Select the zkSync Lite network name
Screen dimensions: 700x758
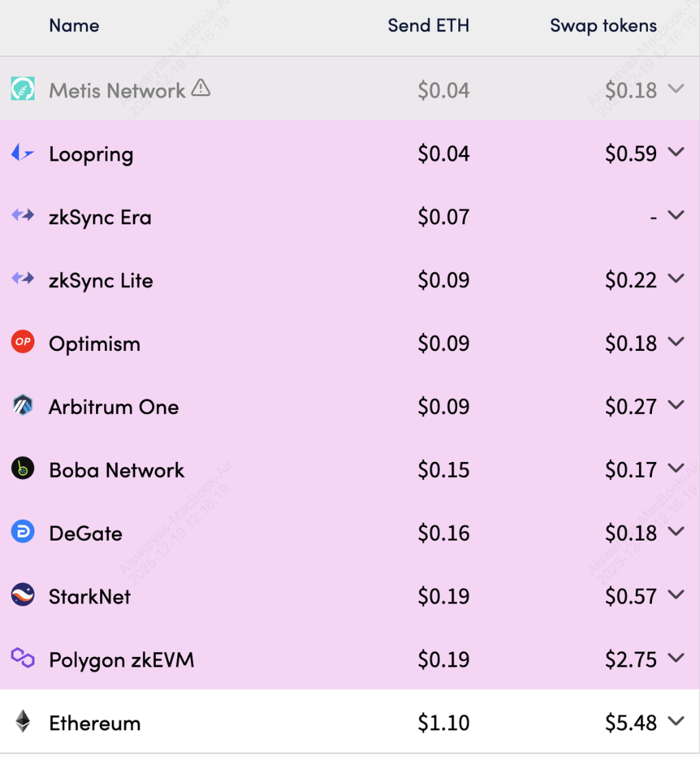click(101, 280)
